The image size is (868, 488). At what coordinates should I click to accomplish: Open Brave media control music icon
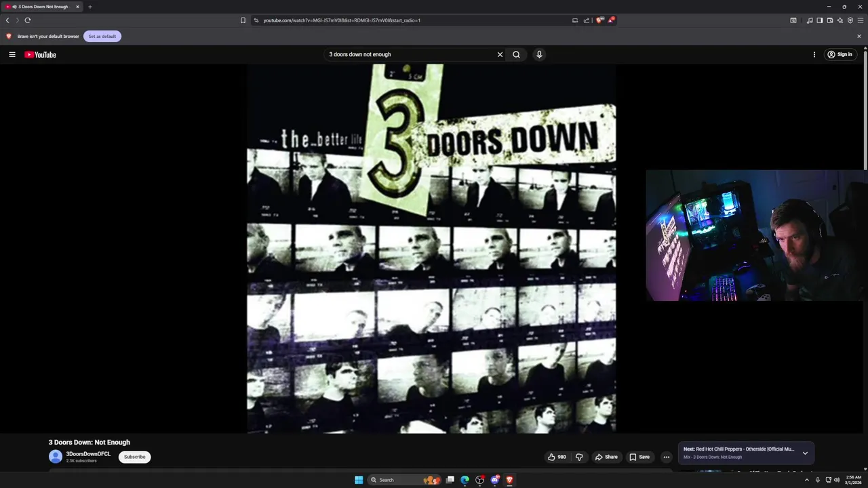point(810,20)
